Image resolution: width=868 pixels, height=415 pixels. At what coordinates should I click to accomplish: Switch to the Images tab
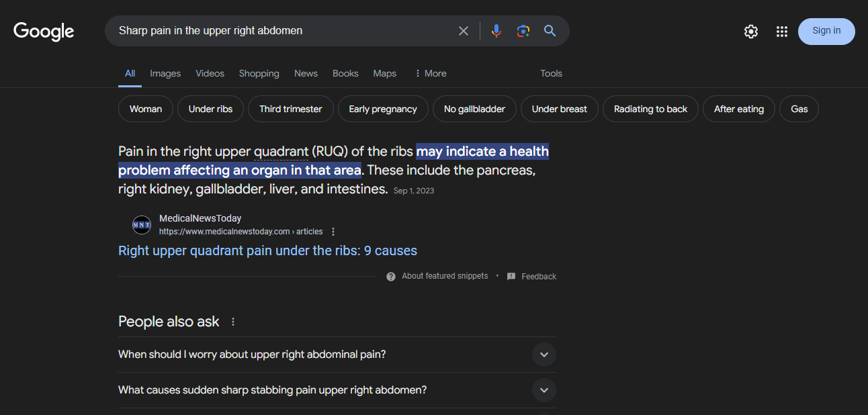(165, 73)
